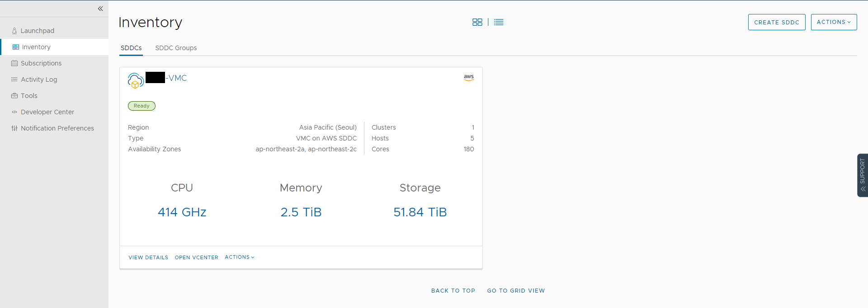This screenshot has height=308, width=868.
Task: Select the SDDCs tab
Action: [131, 48]
